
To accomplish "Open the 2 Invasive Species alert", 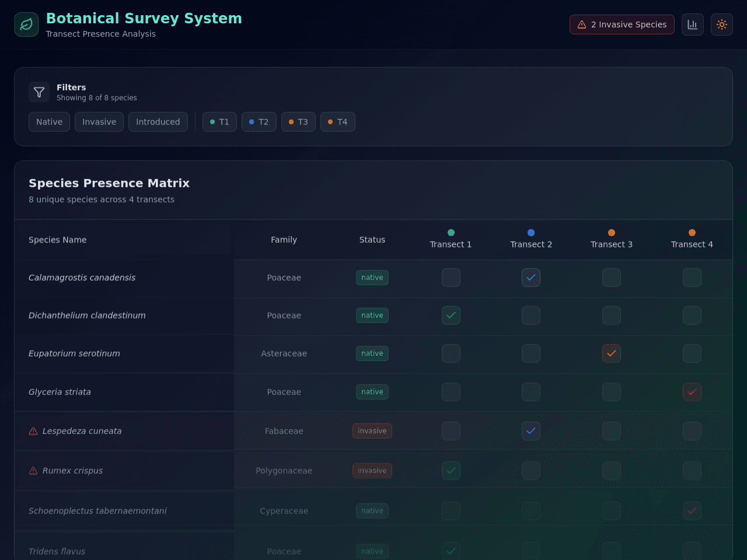I will tap(622, 24).
